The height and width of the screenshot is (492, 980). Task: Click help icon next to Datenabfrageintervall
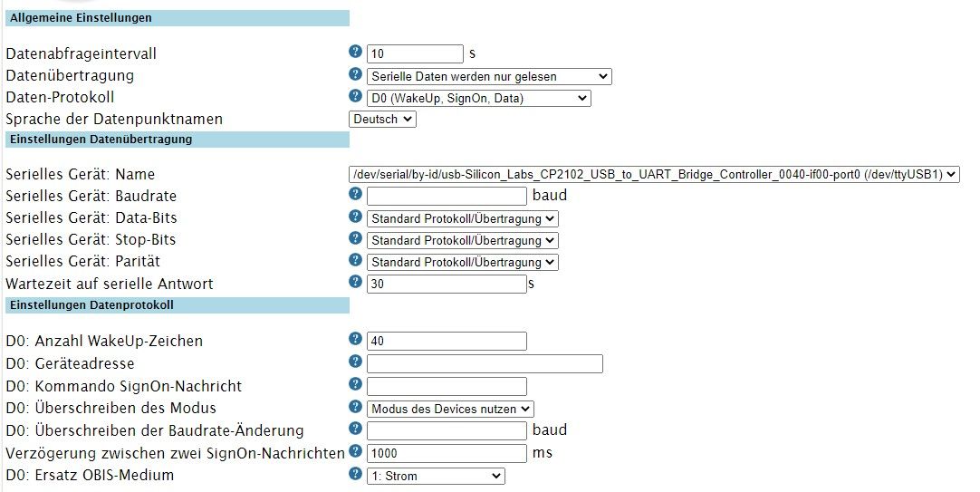355,53
